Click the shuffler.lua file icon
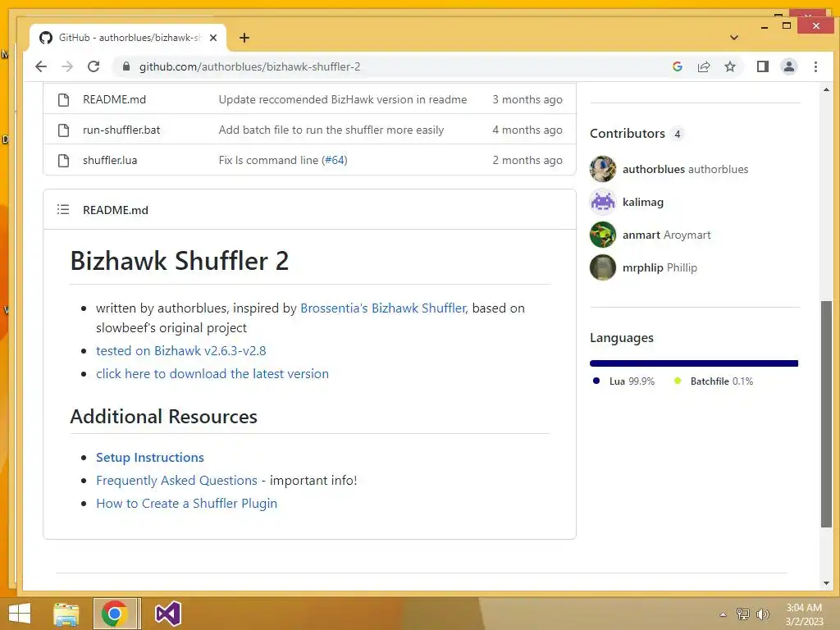The width and height of the screenshot is (840, 630). tap(63, 160)
